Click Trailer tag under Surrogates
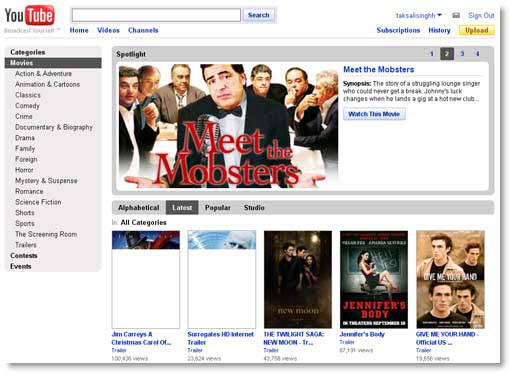Screen dimensions: 510x373 click(195, 350)
